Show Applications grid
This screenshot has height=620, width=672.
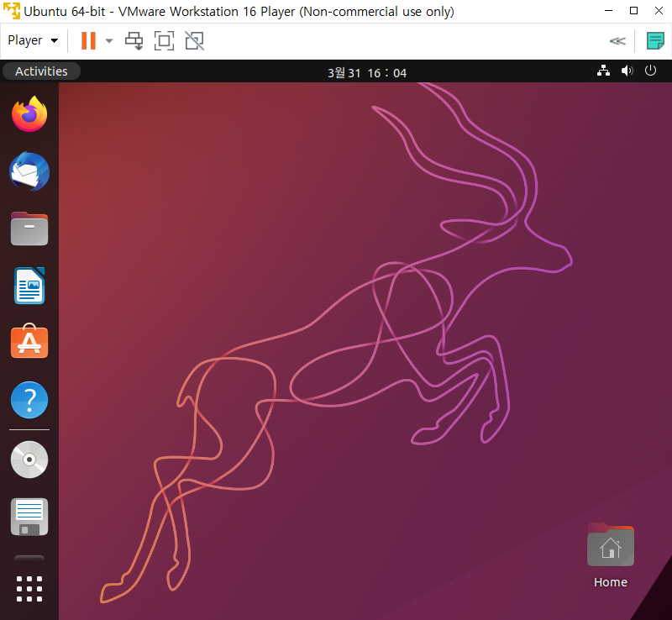click(x=29, y=589)
